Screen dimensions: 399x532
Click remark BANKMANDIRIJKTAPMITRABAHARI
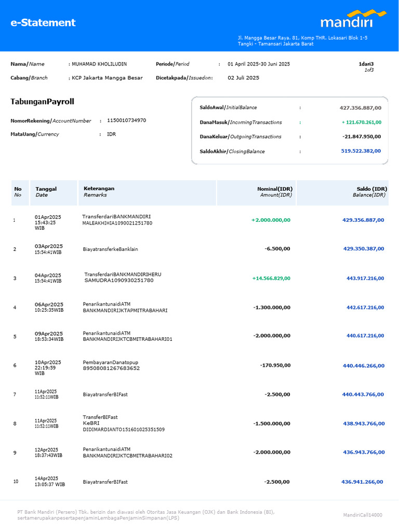(x=125, y=311)
